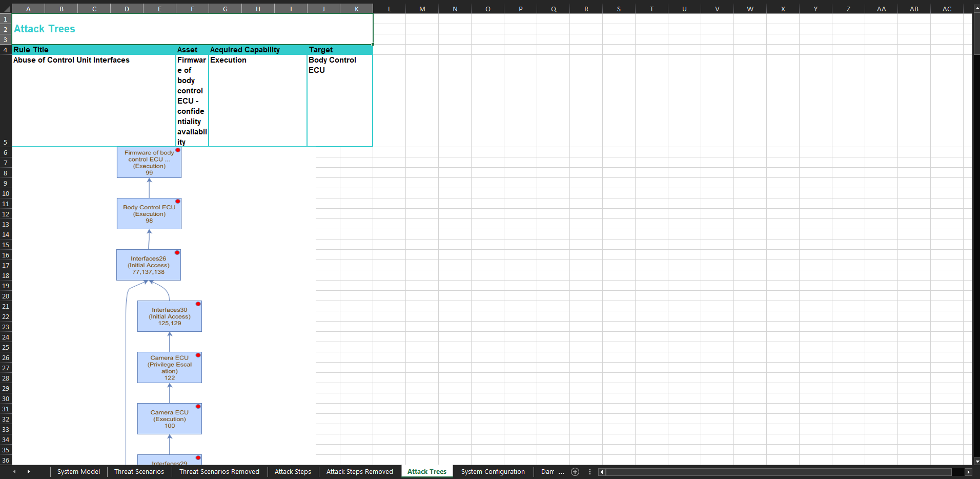Click the horizontal scrollbar left arrow
This screenshot has height=479, width=980.
[602, 472]
